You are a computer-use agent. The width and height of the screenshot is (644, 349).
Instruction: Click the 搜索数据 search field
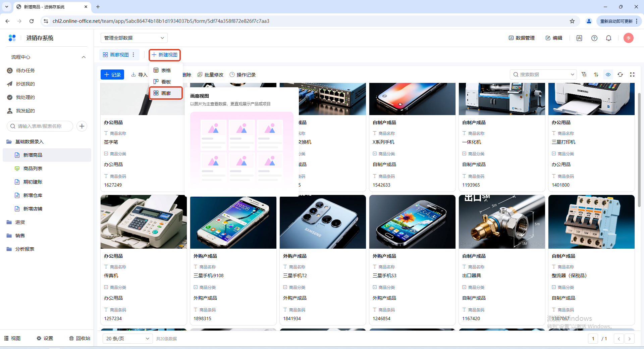click(543, 74)
